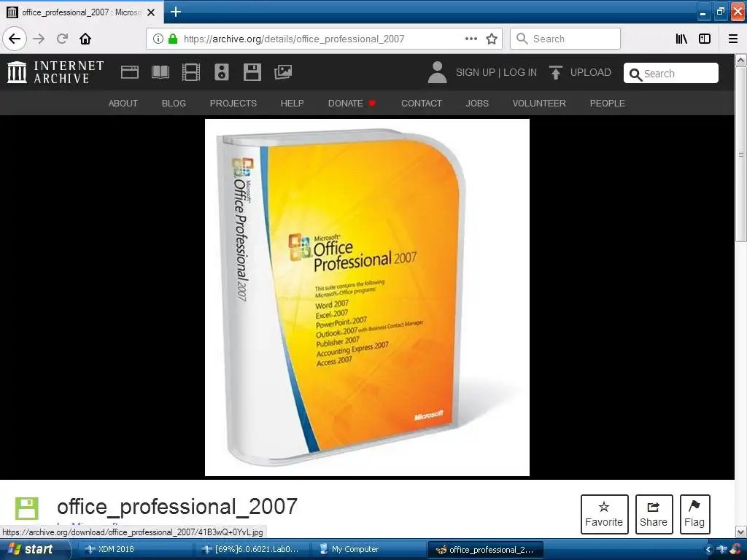Click the LOG IN link
Image resolution: width=747 pixels, height=560 pixels.
[520, 72]
